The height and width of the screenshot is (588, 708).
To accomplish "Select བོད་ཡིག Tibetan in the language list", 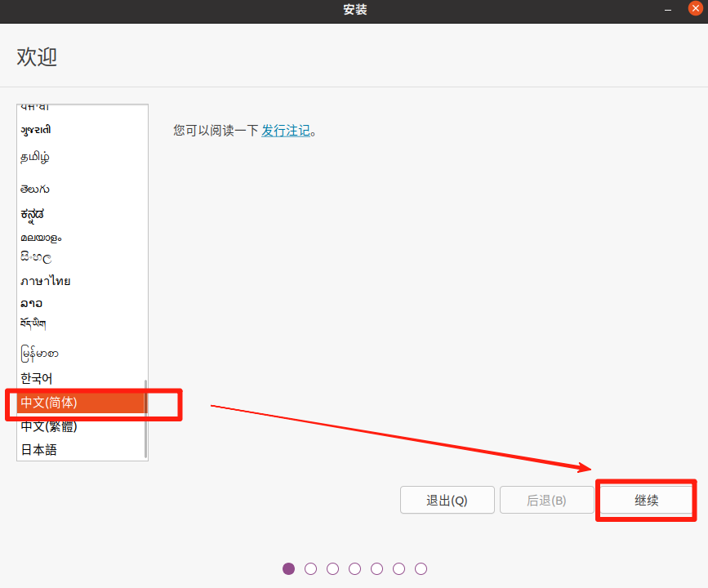I will coord(82,323).
